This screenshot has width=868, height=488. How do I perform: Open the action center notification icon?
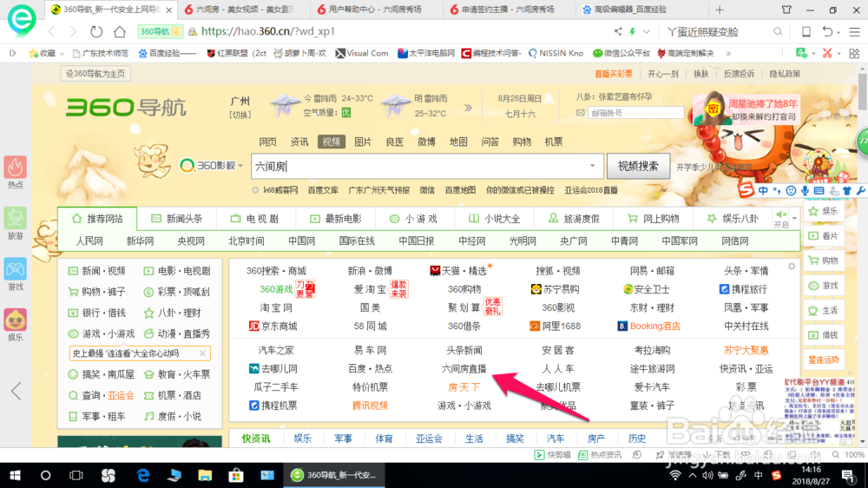tap(847, 475)
